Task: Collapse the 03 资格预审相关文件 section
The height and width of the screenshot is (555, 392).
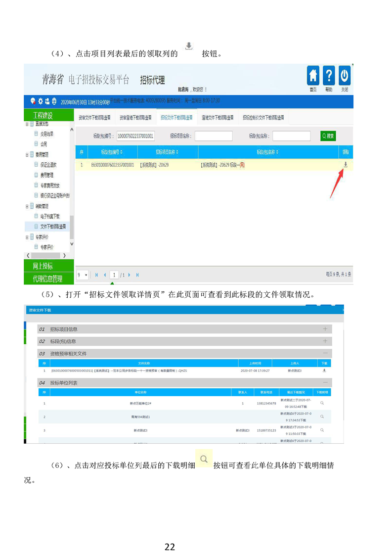Action: pyautogui.click(x=325, y=353)
